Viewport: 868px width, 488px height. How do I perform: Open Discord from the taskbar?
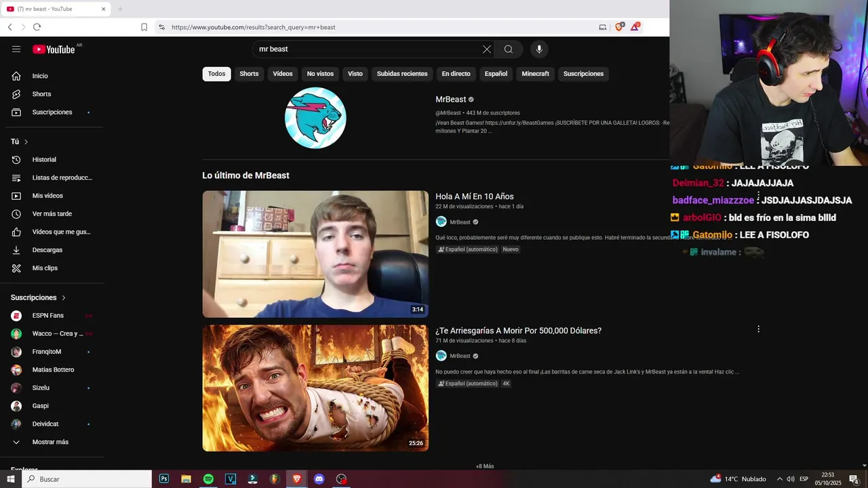click(319, 479)
